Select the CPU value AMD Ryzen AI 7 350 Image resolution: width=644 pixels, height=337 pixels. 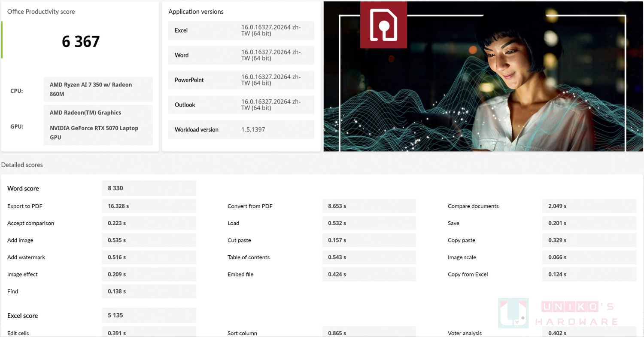[x=98, y=89]
